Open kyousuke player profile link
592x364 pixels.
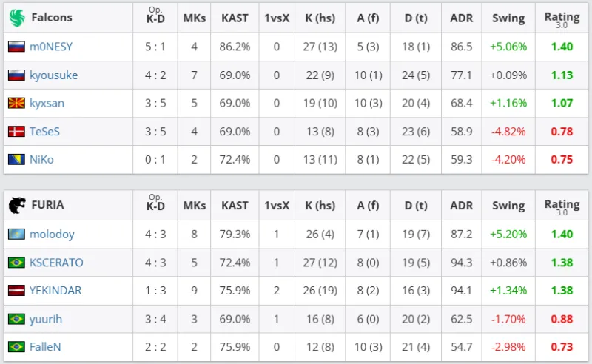53,75
